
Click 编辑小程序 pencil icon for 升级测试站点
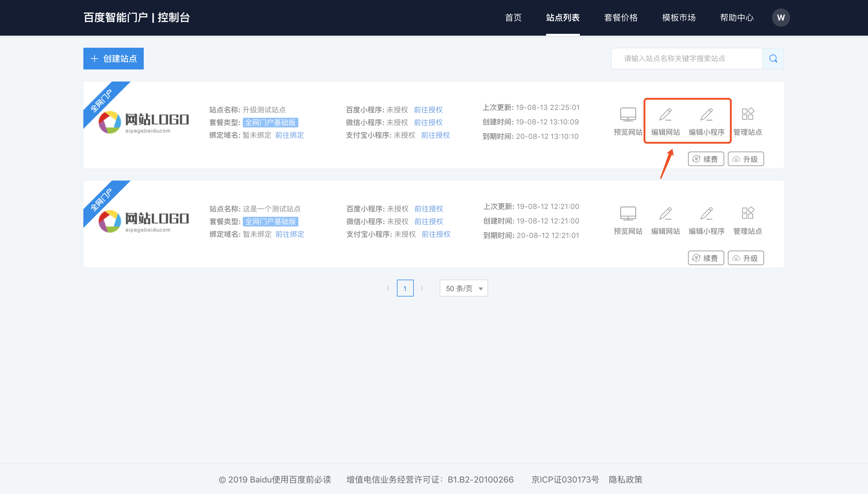(x=706, y=114)
